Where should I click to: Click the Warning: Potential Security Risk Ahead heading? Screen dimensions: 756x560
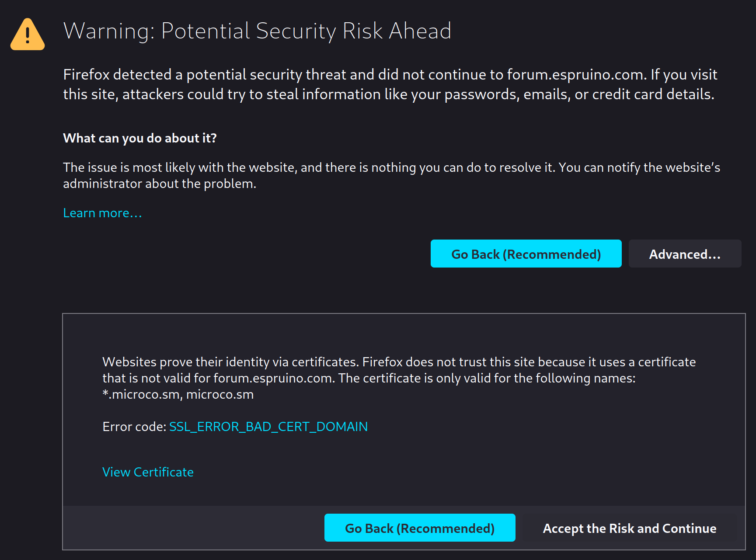(257, 31)
